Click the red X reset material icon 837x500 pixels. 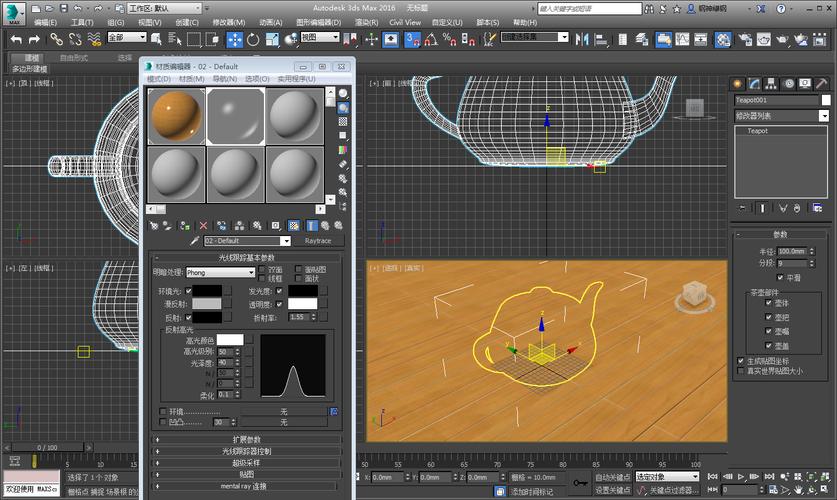204,226
